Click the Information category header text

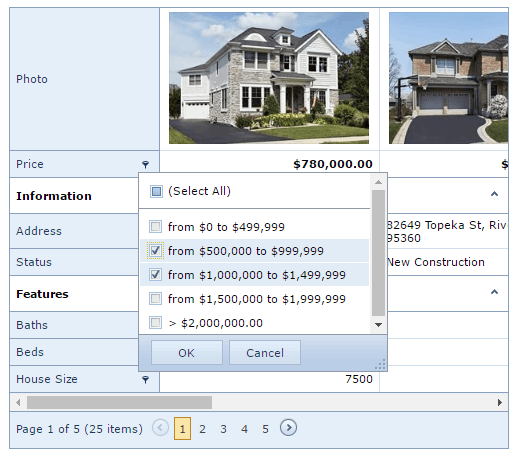click(x=54, y=196)
